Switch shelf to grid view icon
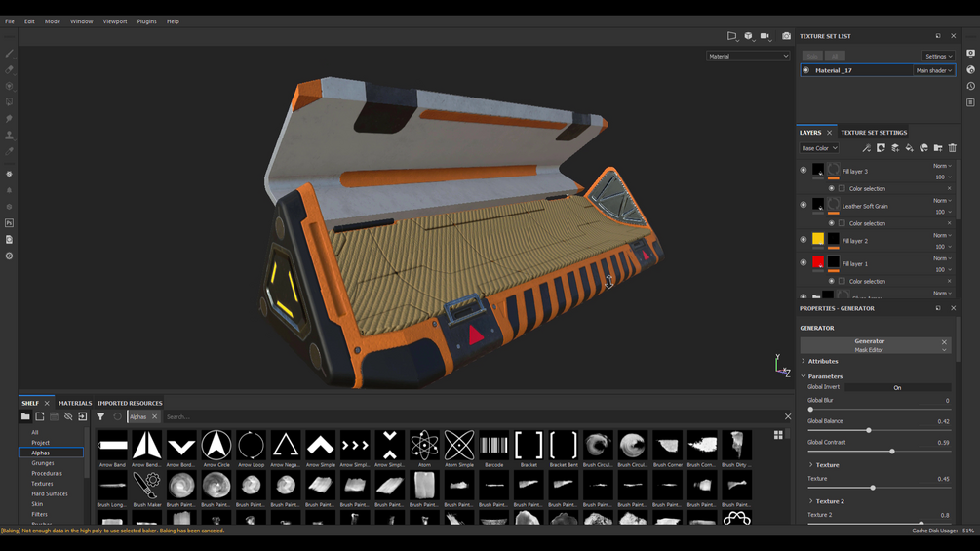The height and width of the screenshot is (551, 980). 778,435
